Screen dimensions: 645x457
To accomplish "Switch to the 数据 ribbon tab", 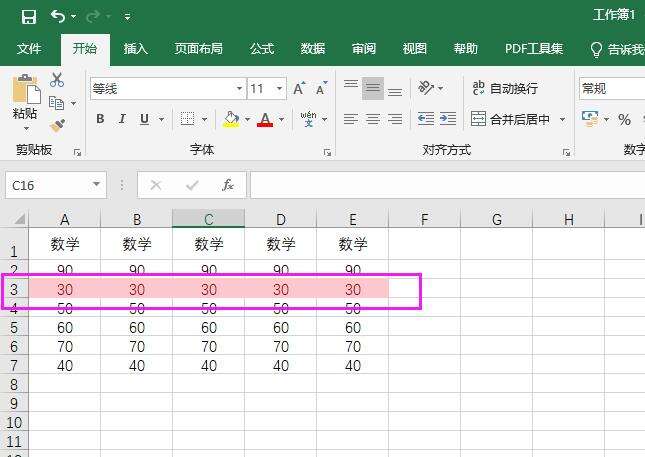I will [x=313, y=49].
